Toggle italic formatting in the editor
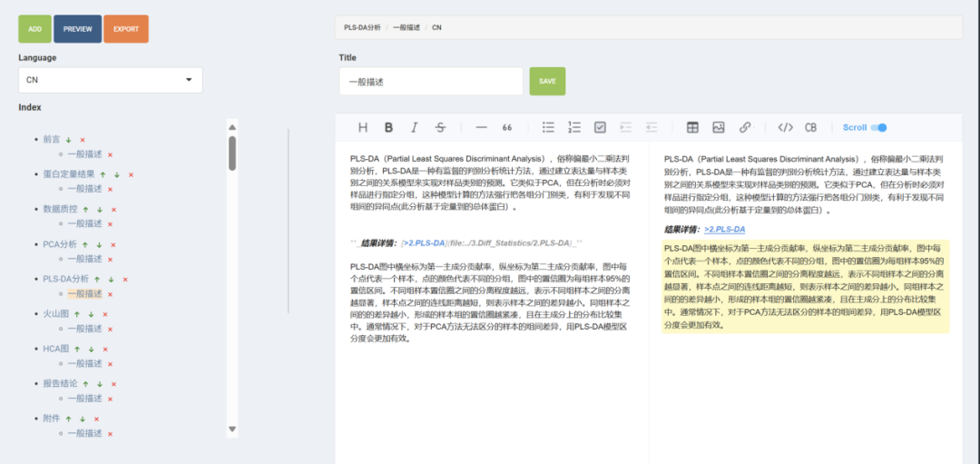 [x=414, y=127]
